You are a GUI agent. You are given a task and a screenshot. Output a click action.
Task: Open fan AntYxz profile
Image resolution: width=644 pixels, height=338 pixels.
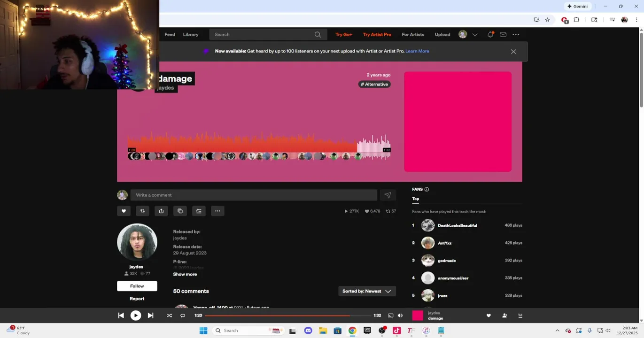point(444,243)
